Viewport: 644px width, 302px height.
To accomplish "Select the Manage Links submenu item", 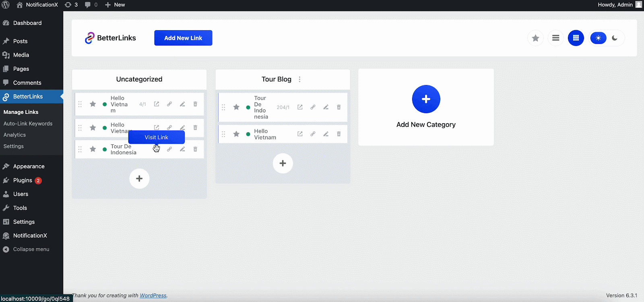I will click(x=21, y=112).
